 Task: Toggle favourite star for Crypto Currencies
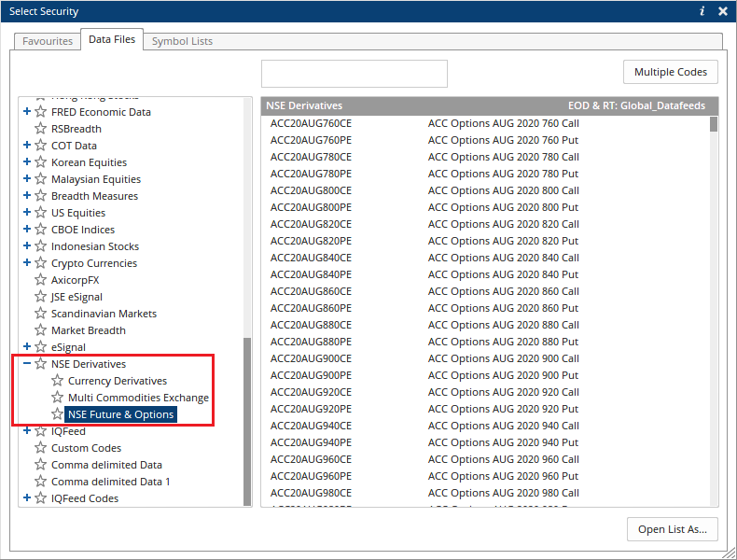[41, 263]
